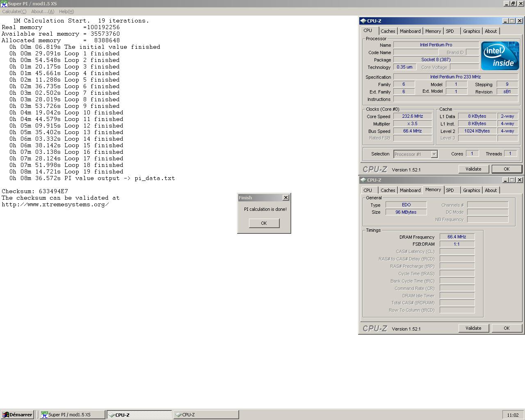Click OK in the Finish dialog

click(x=264, y=223)
